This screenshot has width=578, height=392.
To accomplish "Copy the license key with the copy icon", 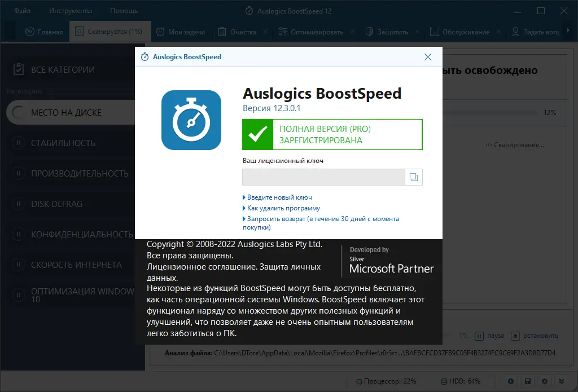I will point(414,177).
